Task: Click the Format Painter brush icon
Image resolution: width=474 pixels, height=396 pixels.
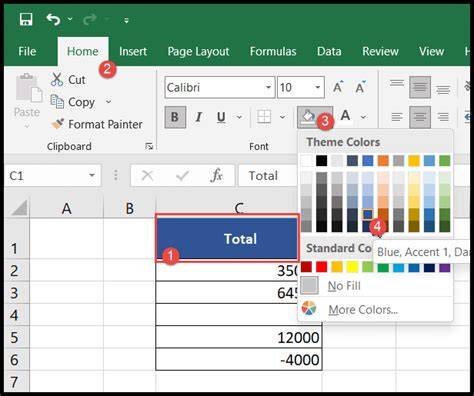Action: click(58, 124)
